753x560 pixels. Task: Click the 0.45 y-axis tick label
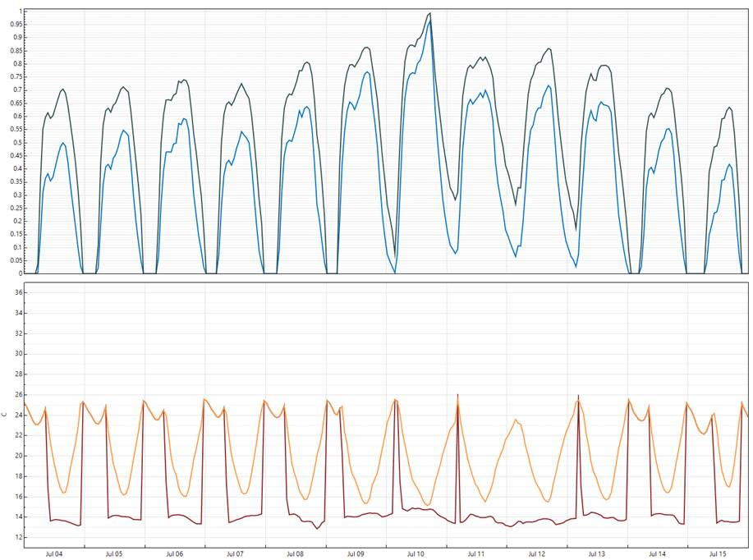pyautogui.click(x=16, y=156)
